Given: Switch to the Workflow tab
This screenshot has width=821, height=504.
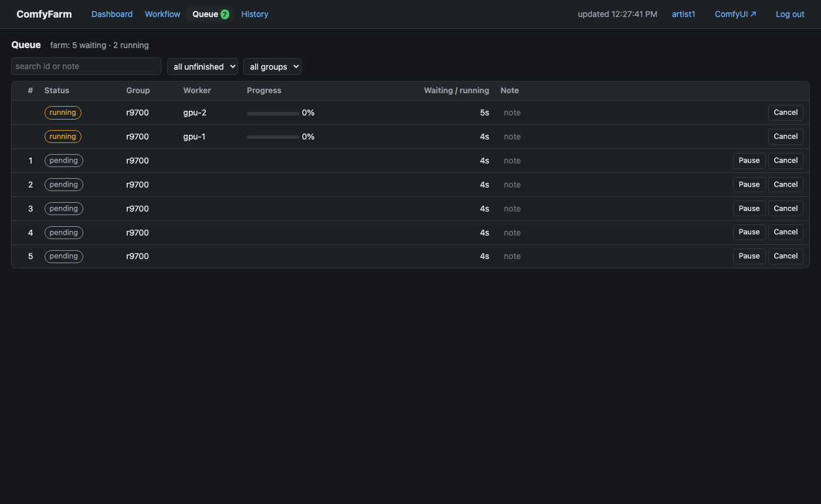Looking at the screenshot, I should tap(162, 14).
